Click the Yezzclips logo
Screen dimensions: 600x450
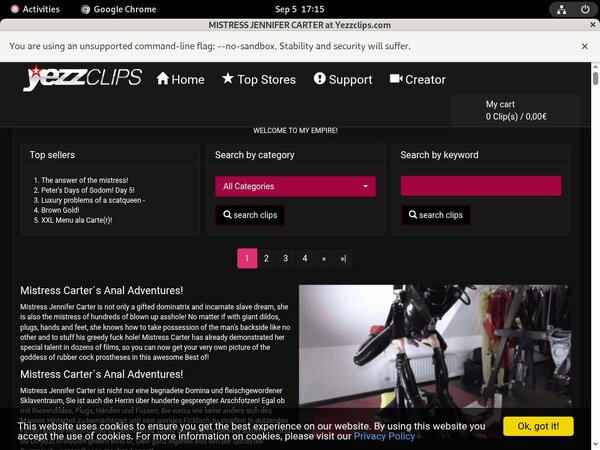[x=82, y=79]
